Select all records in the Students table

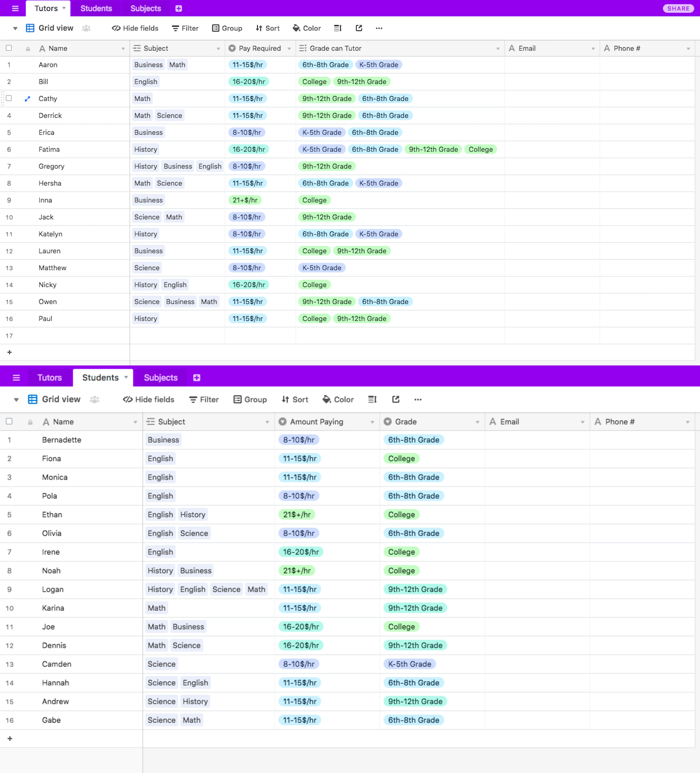pyautogui.click(x=9, y=421)
